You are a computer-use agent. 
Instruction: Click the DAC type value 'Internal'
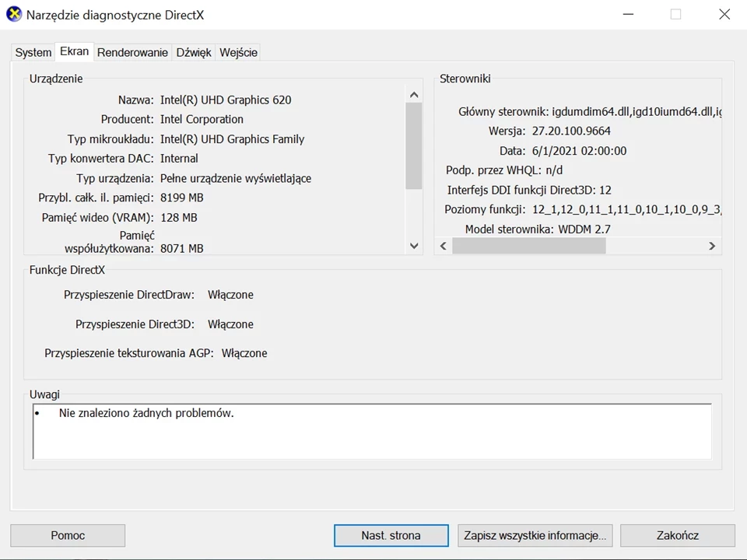179,158
